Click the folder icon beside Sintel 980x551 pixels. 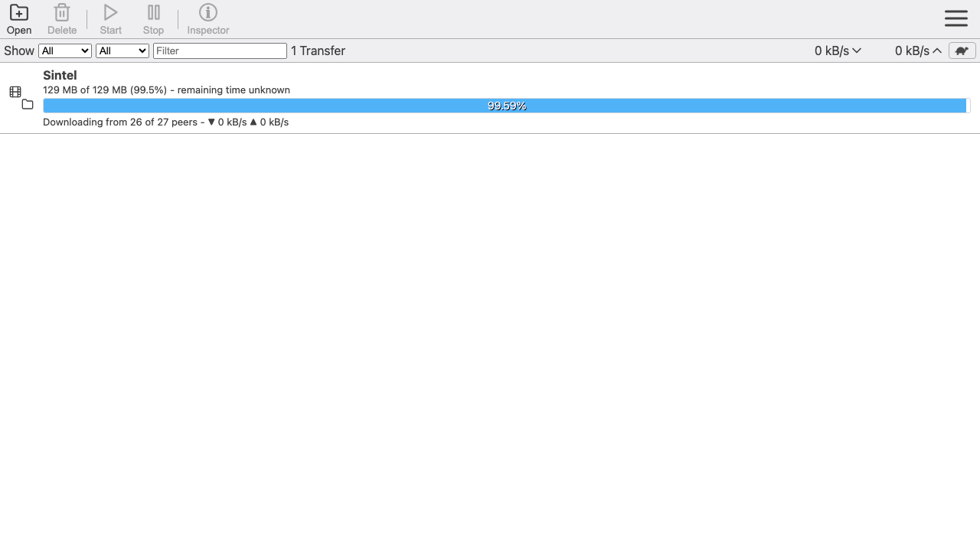click(28, 104)
